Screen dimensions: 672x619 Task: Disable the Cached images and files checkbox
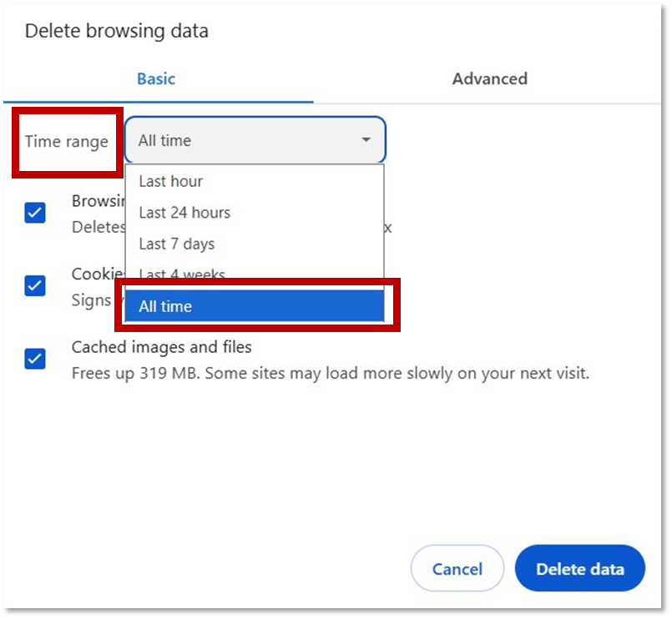click(35, 360)
